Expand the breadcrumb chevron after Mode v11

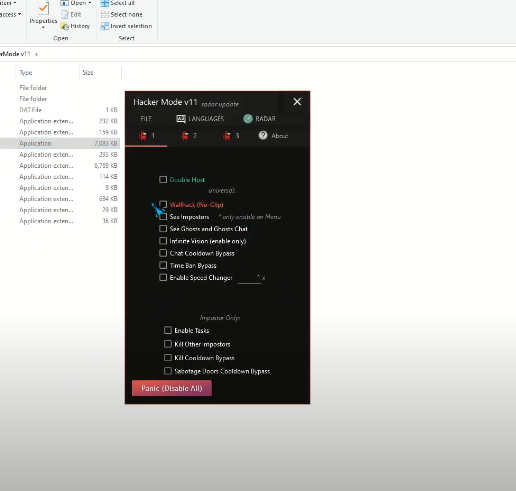(36, 54)
